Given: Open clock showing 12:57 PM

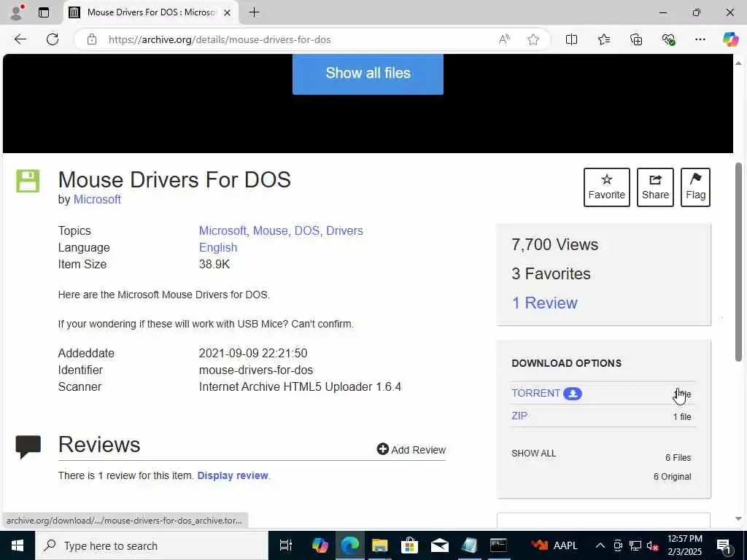Looking at the screenshot, I should [684, 545].
